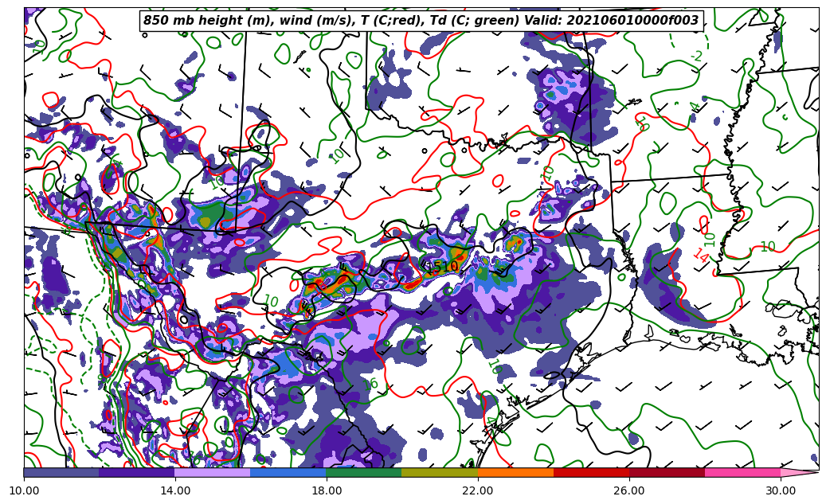The height and width of the screenshot is (504, 826).
Task: Click the lavender 14–16 colorbar segment
Action: click(213, 472)
